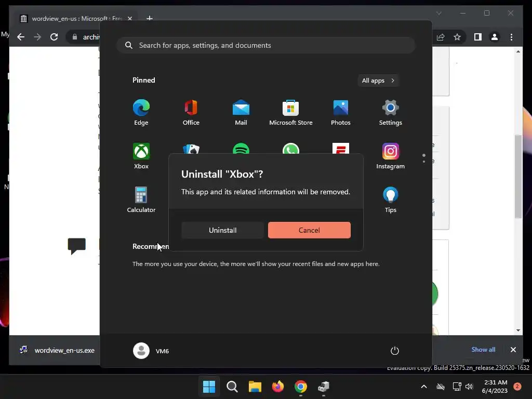Open the Instagram pinned app
This screenshot has width=532, height=399.
(x=391, y=156)
